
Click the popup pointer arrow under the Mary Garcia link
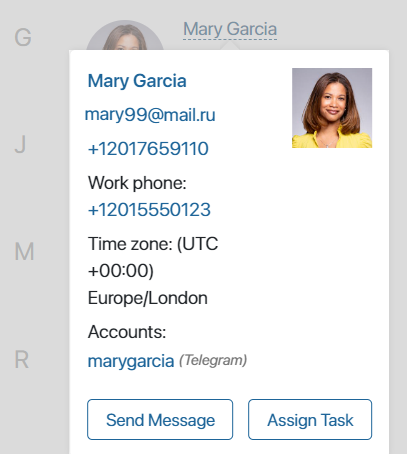coord(230,45)
